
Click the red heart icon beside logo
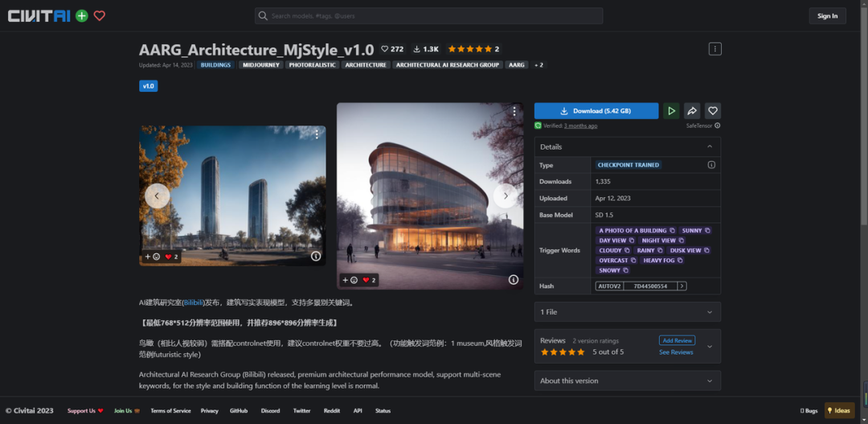[100, 16]
